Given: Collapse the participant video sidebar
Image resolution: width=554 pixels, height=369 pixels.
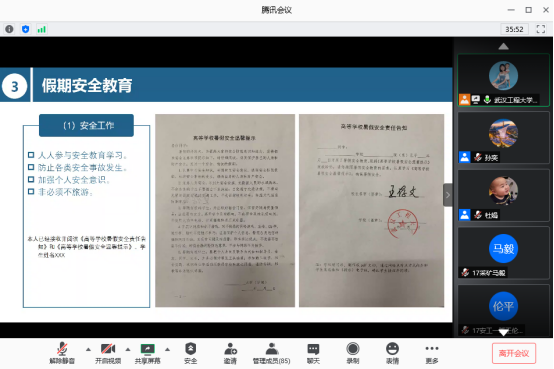Looking at the screenshot, I should (448, 195).
